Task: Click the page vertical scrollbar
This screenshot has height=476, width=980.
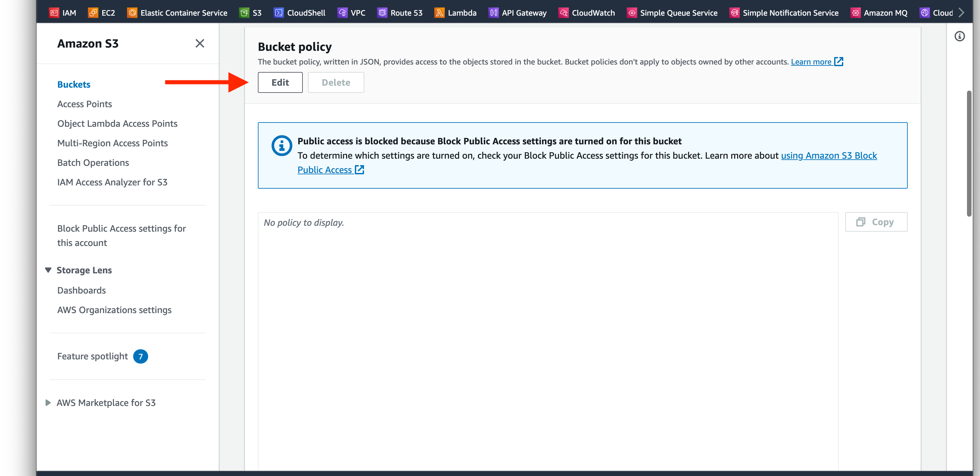Action: tap(969, 153)
